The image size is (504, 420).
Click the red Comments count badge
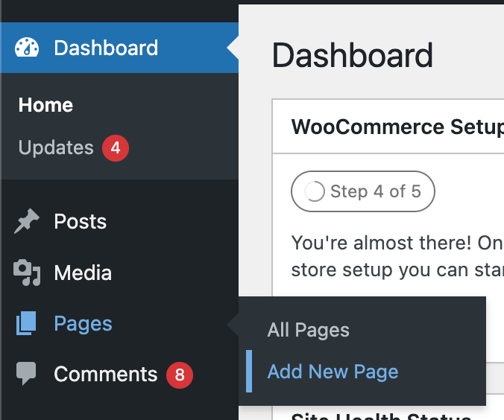[x=180, y=375]
